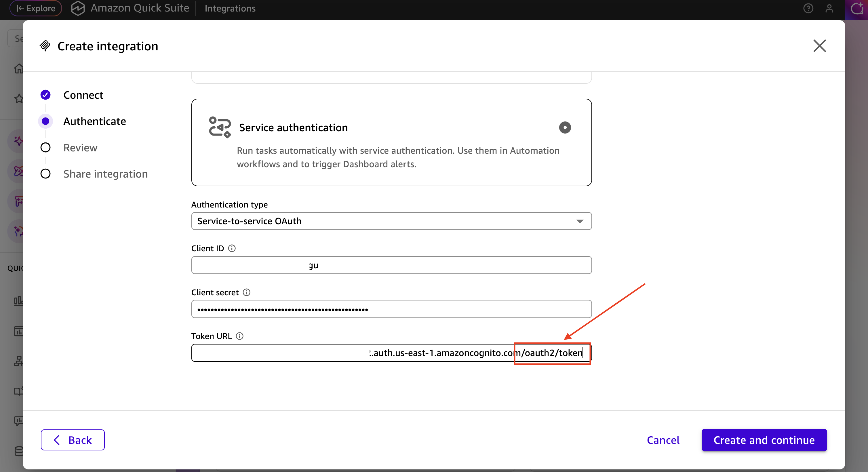Show the Client secret info tooltip icon

(247, 292)
